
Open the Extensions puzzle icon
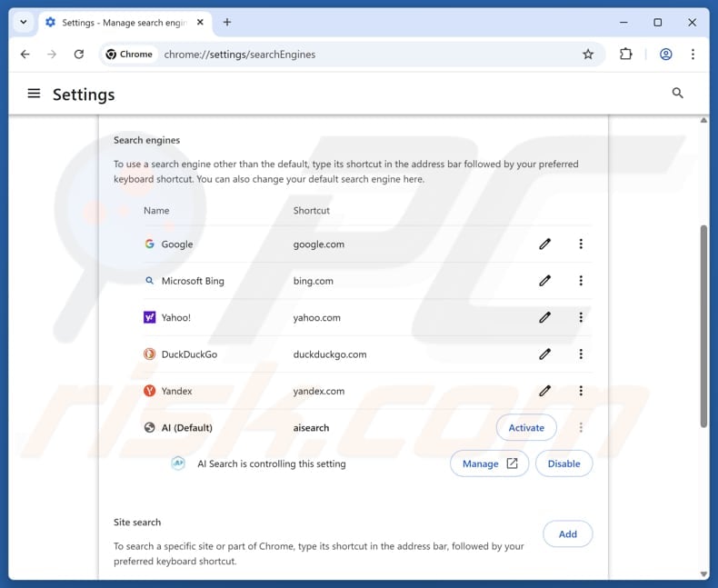tap(625, 55)
